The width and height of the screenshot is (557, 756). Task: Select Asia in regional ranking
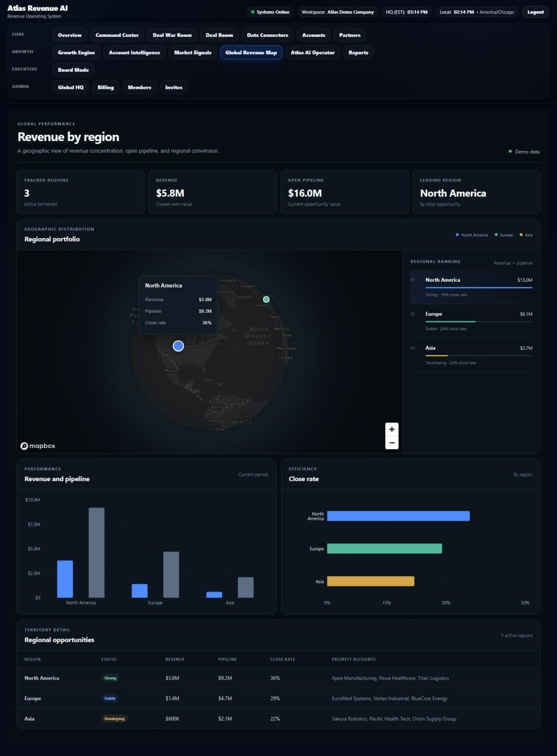pyautogui.click(x=471, y=355)
